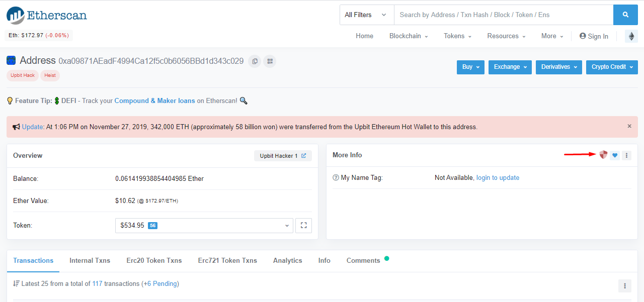Click the My Name Tag help icon

click(x=336, y=178)
